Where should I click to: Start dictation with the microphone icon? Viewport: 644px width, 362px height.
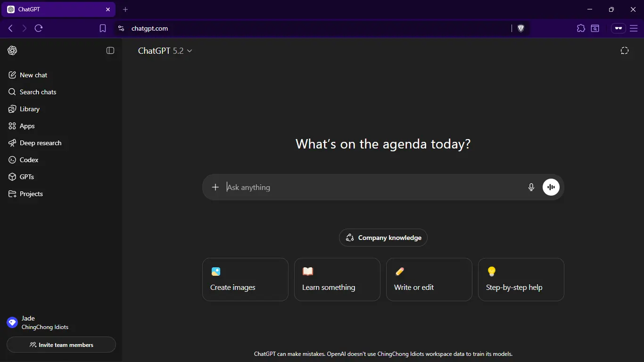(x=531, y=187)
